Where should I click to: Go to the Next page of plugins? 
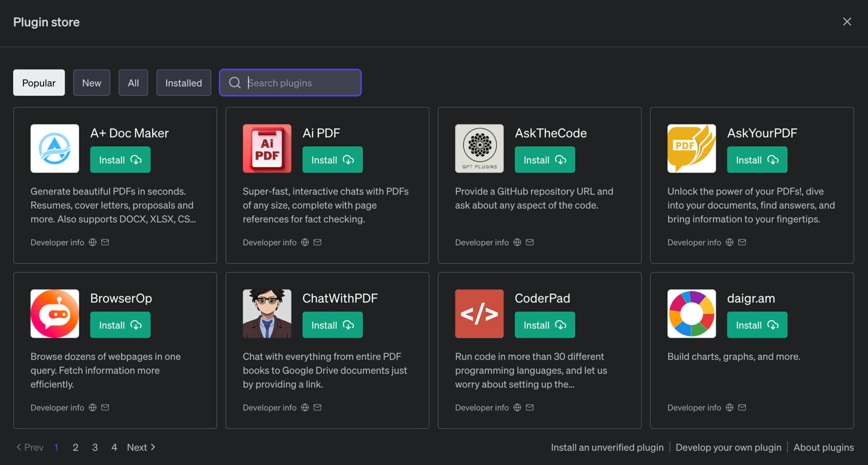(x=142, y=447)
